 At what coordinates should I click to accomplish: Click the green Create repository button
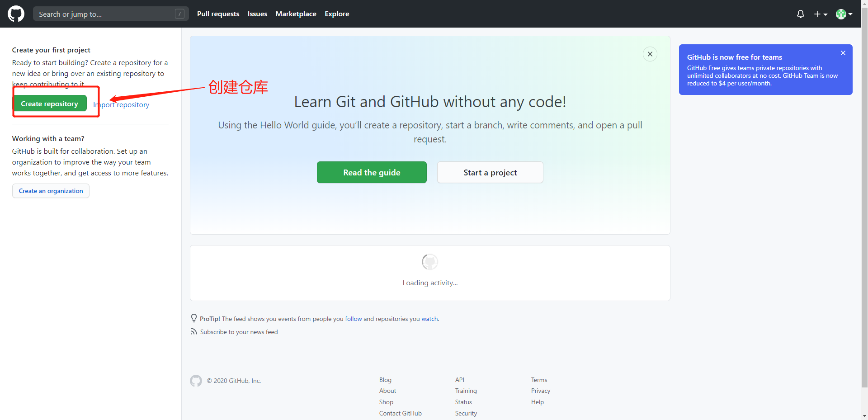pyautogui.click(x=50, y=104)
